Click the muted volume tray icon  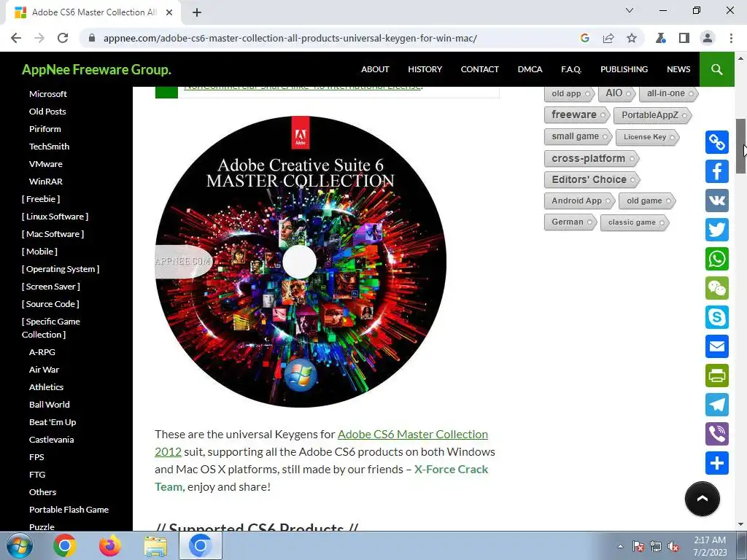click(x=673, y=547)
